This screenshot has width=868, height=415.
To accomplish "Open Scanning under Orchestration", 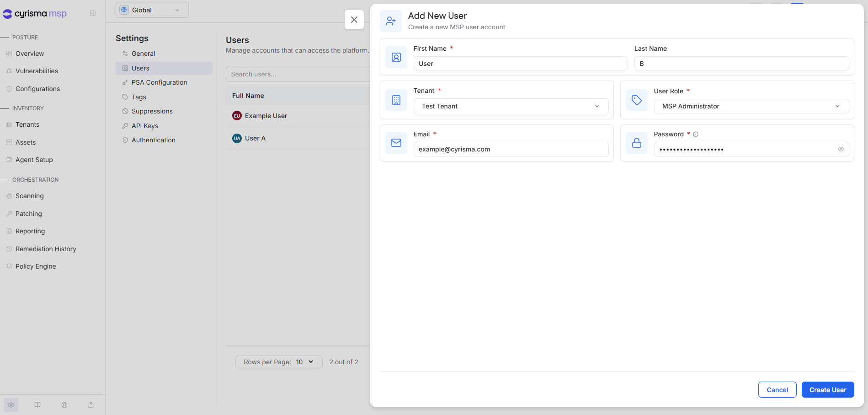I will (x=30, y=196).
